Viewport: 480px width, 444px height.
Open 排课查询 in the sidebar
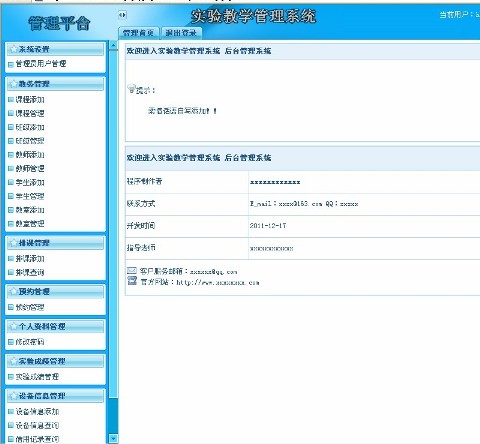30,273
